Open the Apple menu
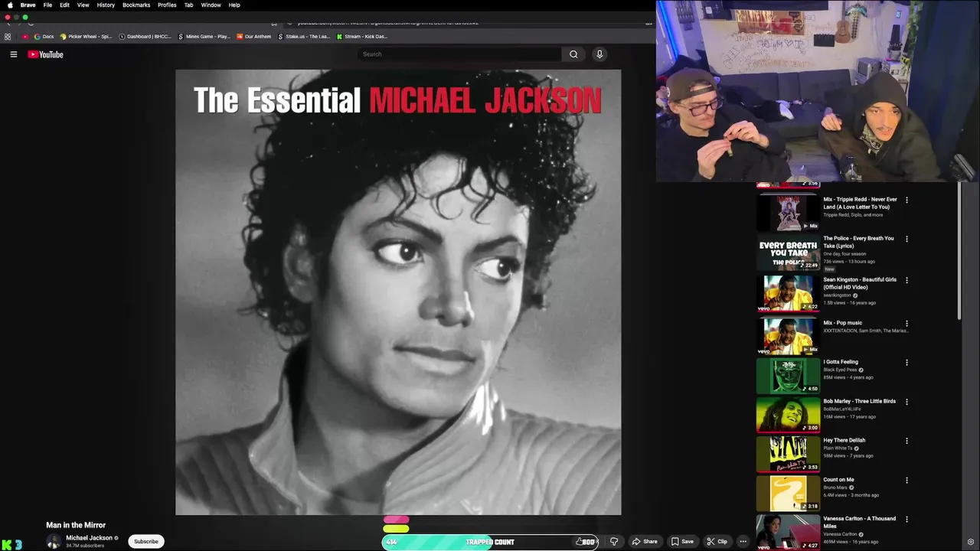The image size is (980, 551). 10,5
